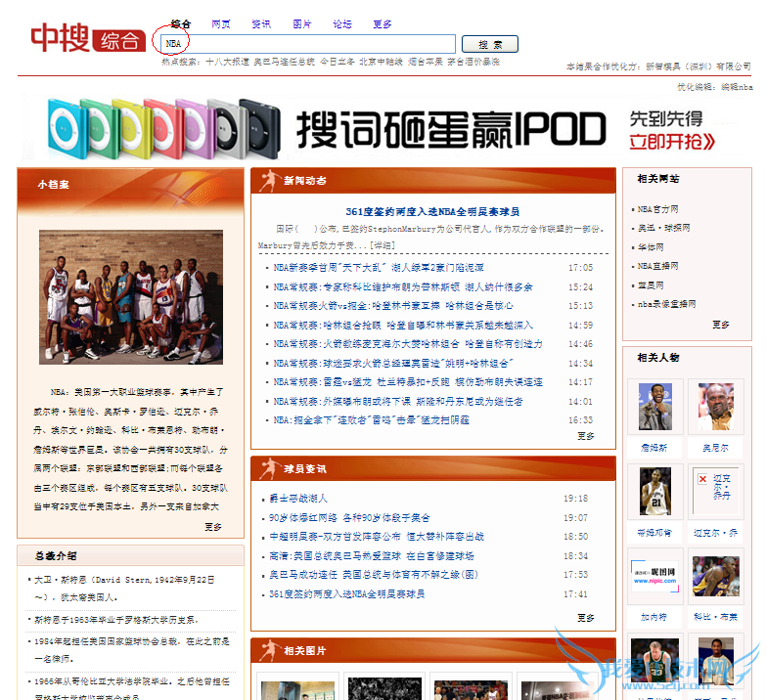The width and height of the screenshot is (766, 700).
Task: Click the basketball player icon beside 球员资讯
Action: 268,468
